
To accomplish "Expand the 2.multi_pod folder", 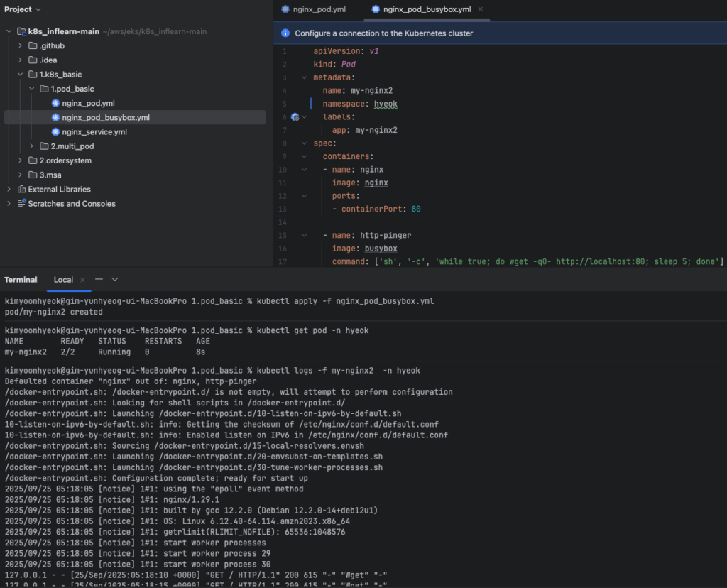I will coord(31,146).
